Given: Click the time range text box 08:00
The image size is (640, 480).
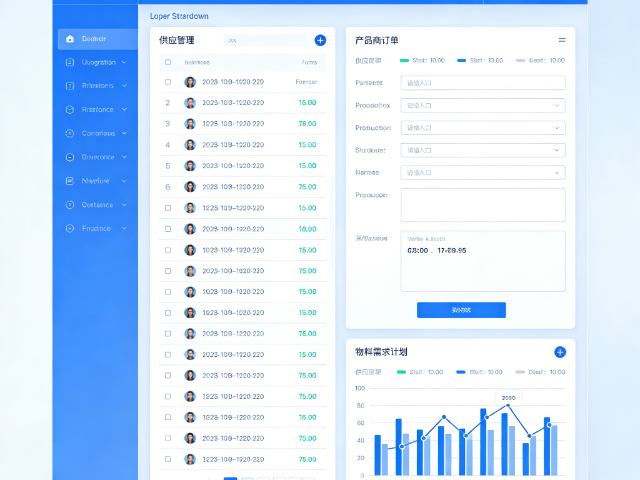Looking at the screenshot, I should coord(483,261).
